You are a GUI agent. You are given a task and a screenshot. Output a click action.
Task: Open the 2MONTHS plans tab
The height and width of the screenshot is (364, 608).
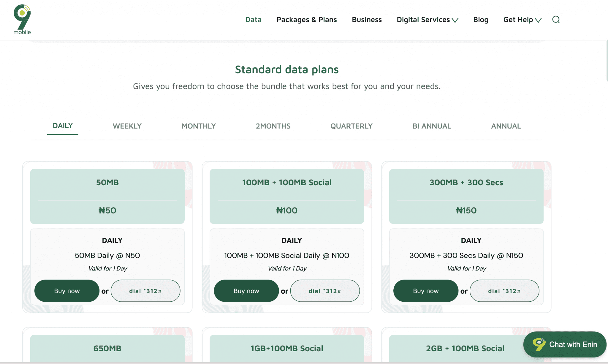coord(273,126)
